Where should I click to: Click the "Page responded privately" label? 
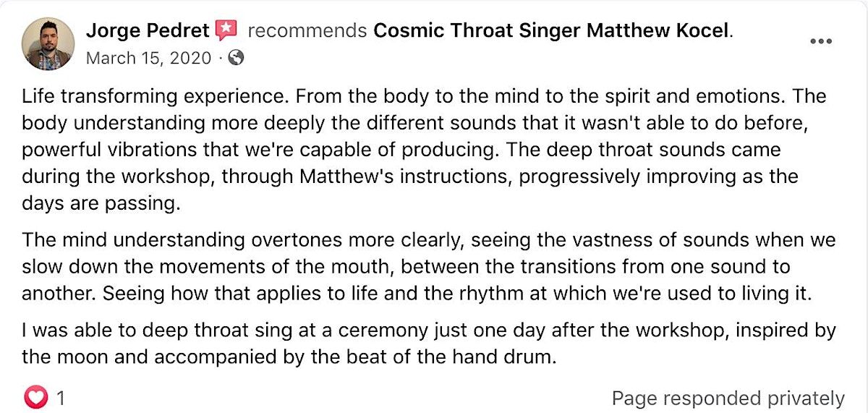(728, 398)
